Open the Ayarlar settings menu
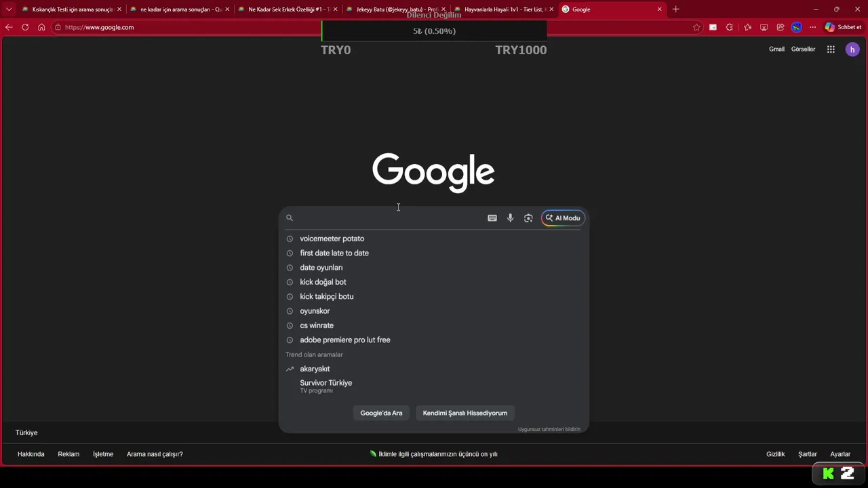This screenshot has height=488, width=868. pos(840,454)
